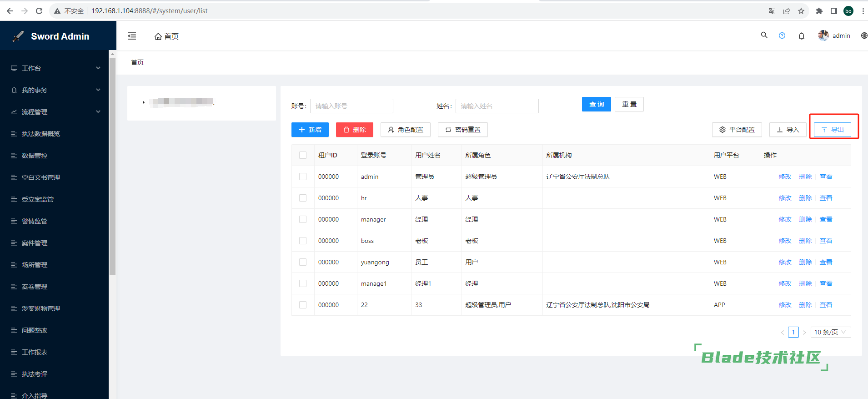Click the 新增 add button
Screen dimensions: 868x399
point(310,130)
